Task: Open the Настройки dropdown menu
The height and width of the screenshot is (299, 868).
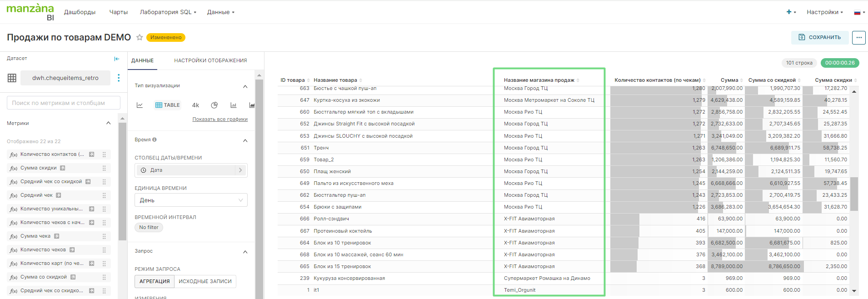Action: 824,12
